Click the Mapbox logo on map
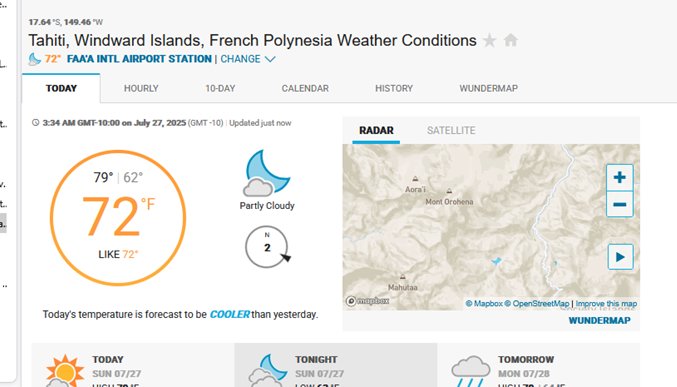Viewport: 677px width, 387px height. pyautogui.click(x=367, y=301)
